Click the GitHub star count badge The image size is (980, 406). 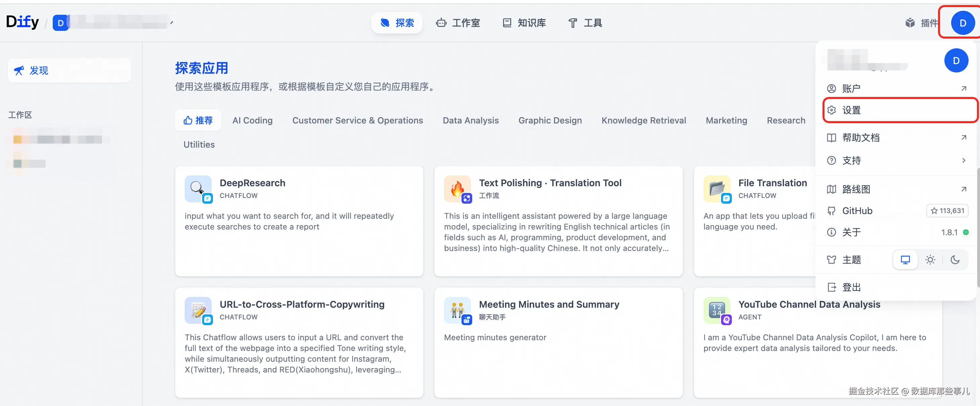[x=947, y=211]
